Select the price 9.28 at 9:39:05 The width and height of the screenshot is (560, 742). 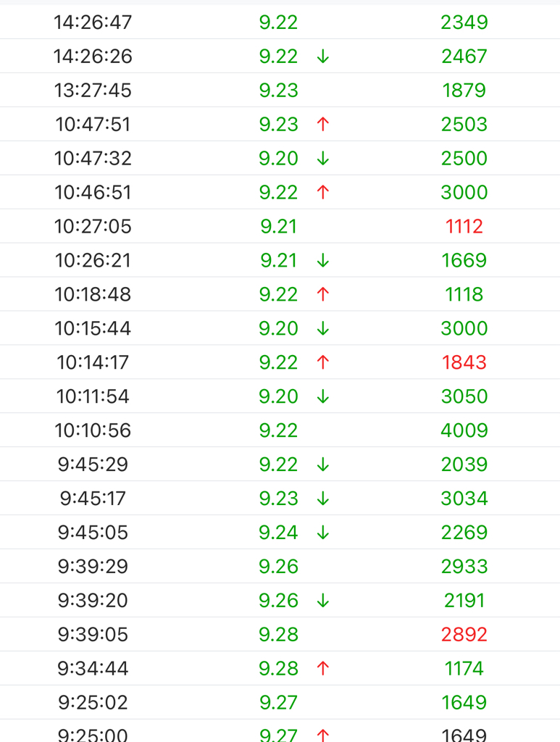click(x=279, y=635)
